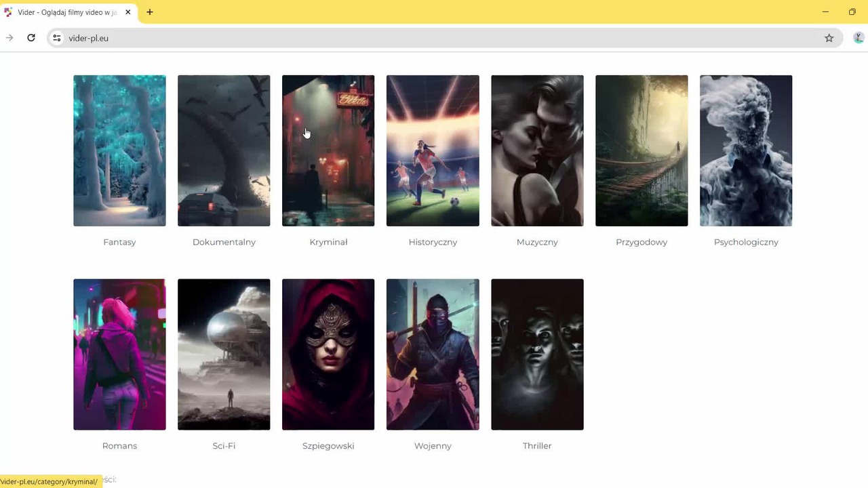Open the Kryminał category link
This screenshot has width=868, height=488.
(x=328, y=242)
